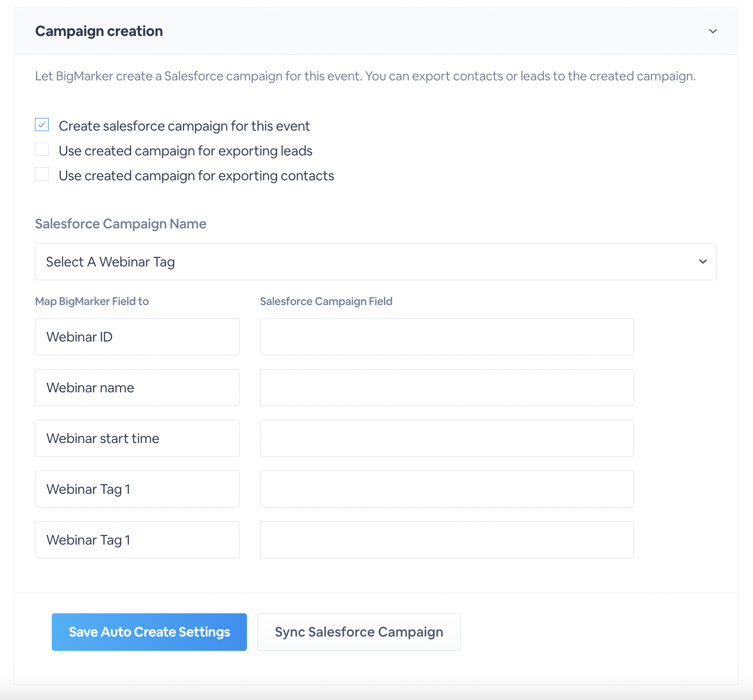Collapse the Campaign creation section chevron
The width and height of the screenshot is (753, 700).
point(713,31)
